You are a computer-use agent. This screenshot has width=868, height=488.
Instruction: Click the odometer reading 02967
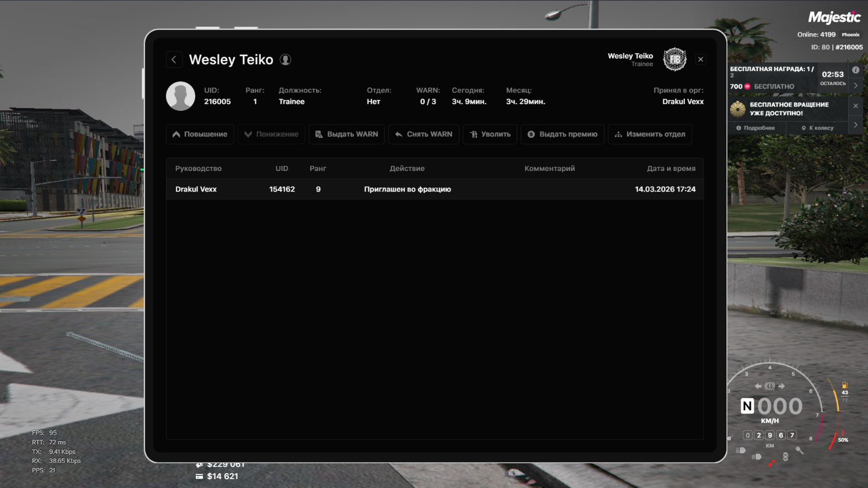[x=770, y=435]
